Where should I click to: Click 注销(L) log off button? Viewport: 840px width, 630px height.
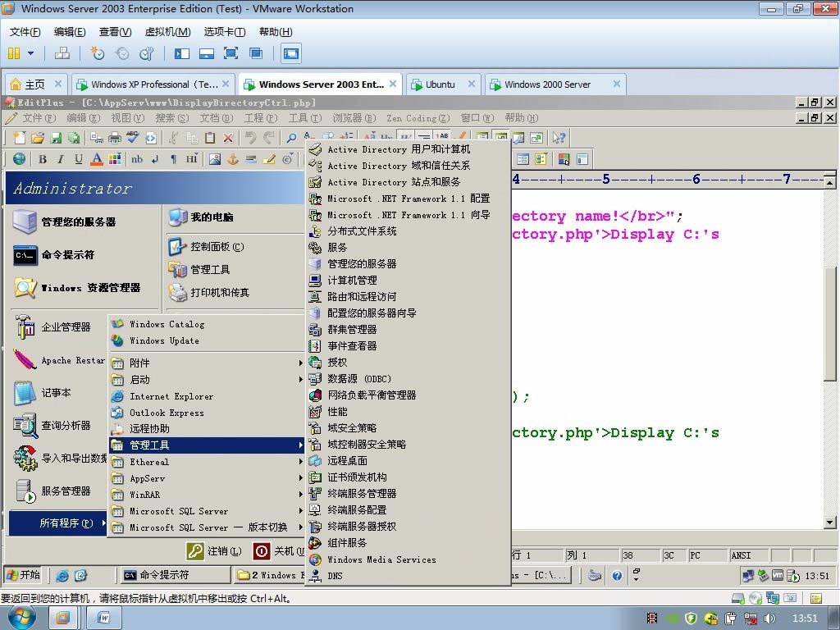point(214,550)
